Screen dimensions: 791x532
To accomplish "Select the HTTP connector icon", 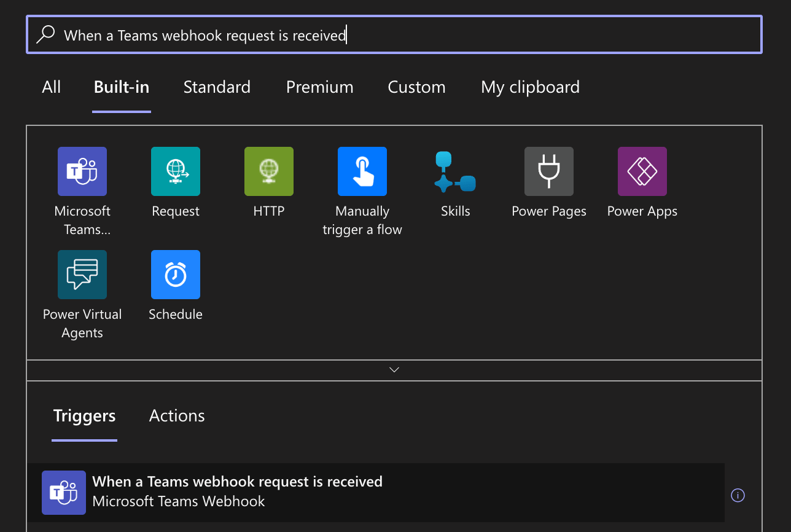I will 268,171.
